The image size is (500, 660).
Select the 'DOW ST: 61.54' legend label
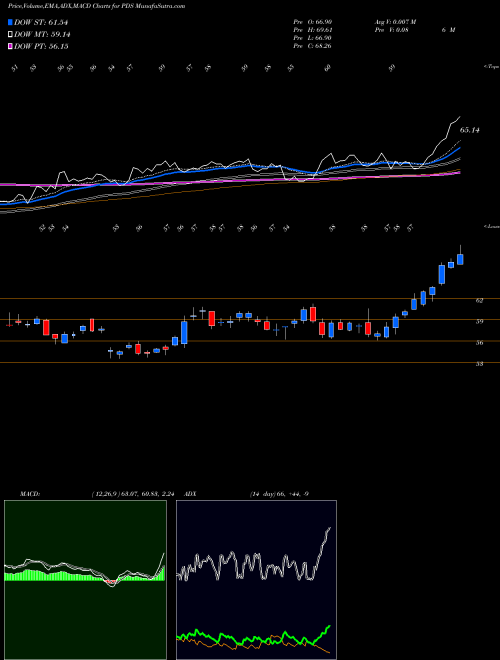tap(41, 22)
